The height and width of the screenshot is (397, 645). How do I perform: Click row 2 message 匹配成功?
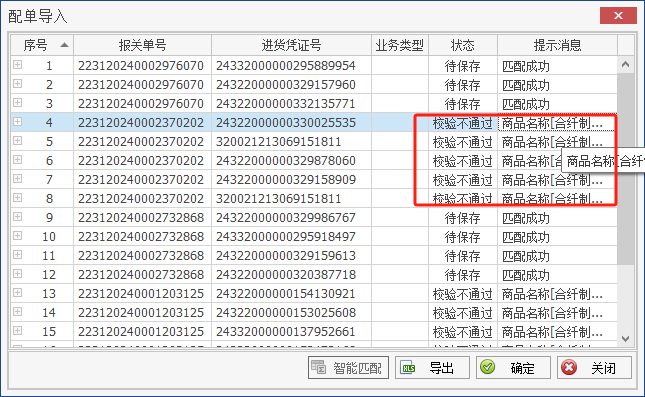tap(557, 85)
